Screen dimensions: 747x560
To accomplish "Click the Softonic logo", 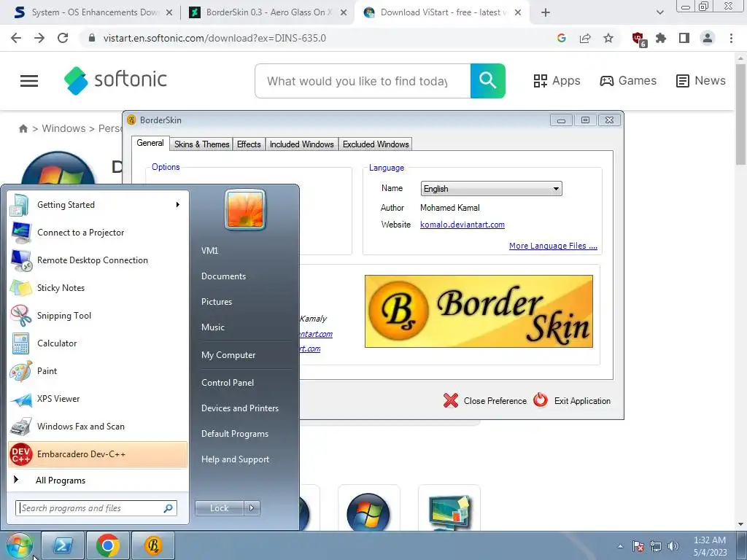I will pyautogui.click(x=115, y=80).
